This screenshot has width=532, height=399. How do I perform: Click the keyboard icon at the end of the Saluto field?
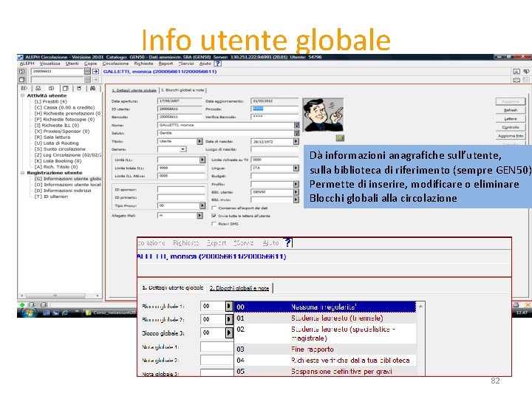tap(297, 133)
